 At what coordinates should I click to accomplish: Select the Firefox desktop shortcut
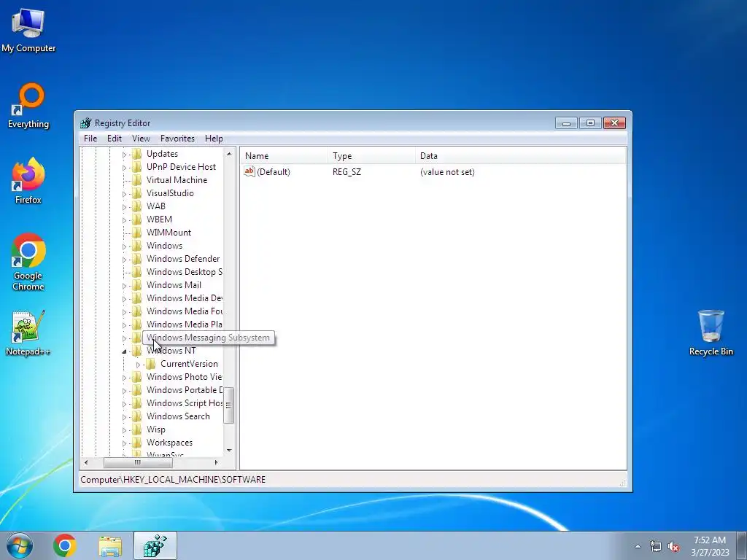[x=28, y=181]
